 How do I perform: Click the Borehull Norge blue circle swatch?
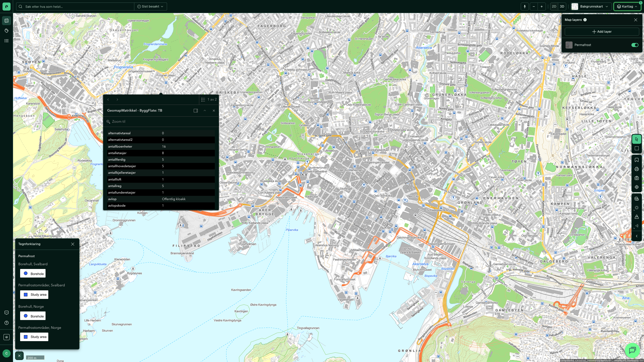(x=26, y=316)
